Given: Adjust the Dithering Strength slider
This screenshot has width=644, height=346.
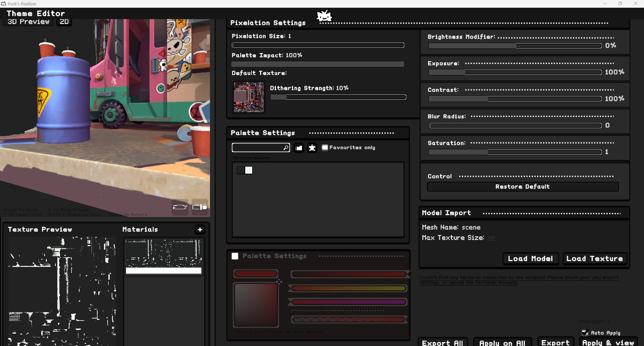Looking at the screenshot, I should click(x=338, y=97).
